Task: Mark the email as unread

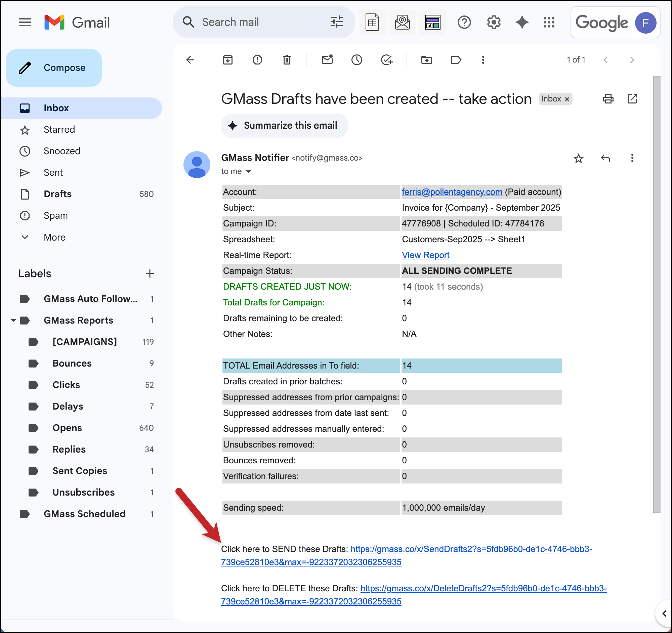Action: pos(327,60)
